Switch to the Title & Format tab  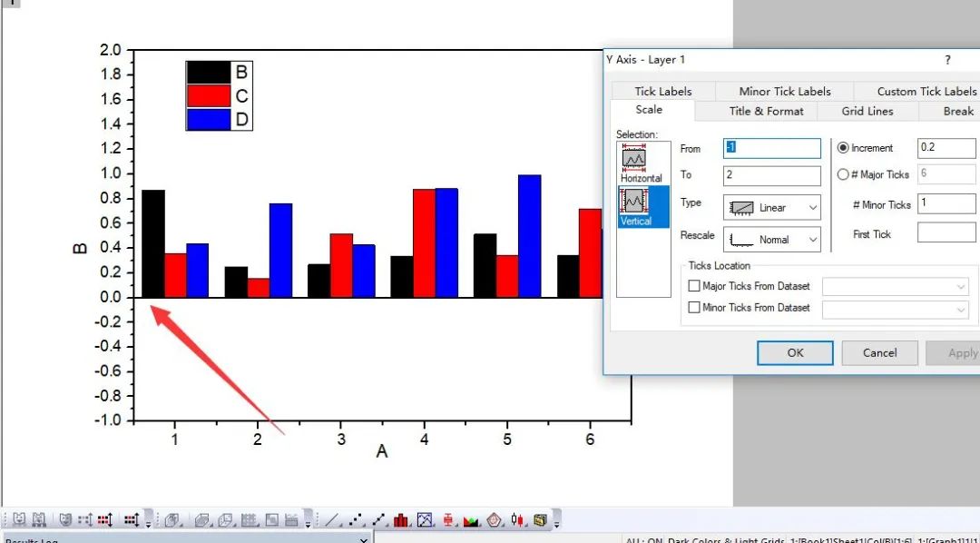766,112
